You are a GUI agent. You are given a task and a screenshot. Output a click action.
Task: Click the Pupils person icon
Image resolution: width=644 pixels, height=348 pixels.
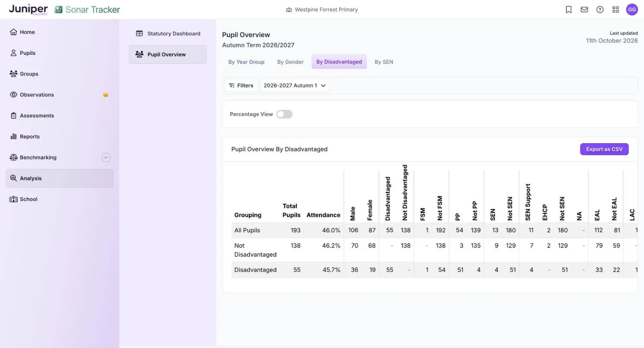coord(13,53)
